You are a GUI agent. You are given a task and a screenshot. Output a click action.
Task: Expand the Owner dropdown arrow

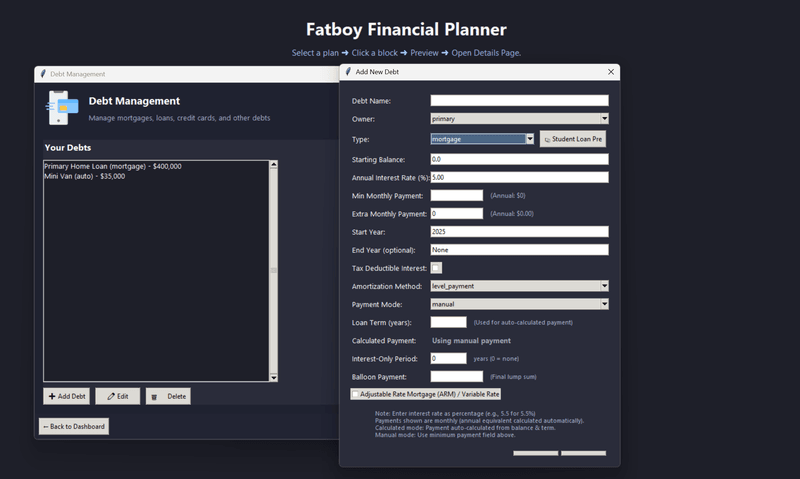(604, 119)
